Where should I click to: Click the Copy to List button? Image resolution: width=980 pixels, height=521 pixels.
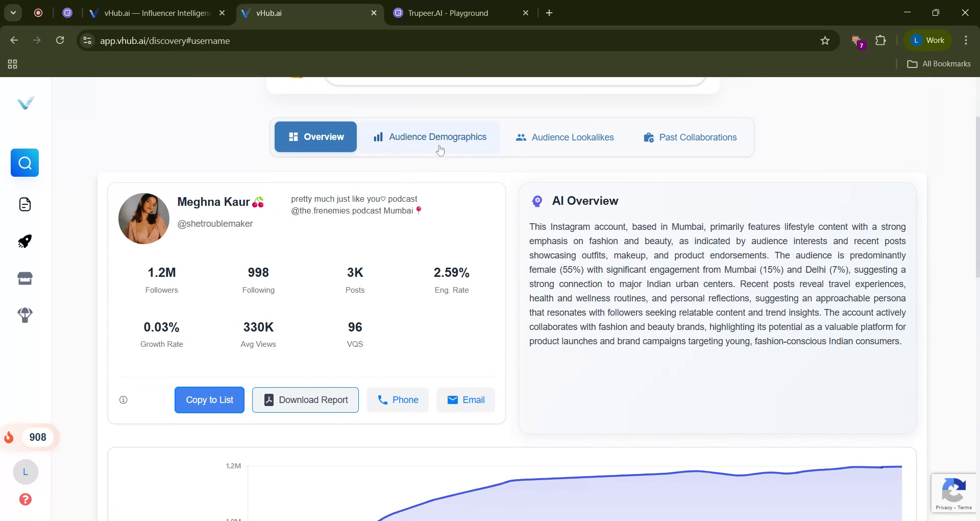coord(209,400)
